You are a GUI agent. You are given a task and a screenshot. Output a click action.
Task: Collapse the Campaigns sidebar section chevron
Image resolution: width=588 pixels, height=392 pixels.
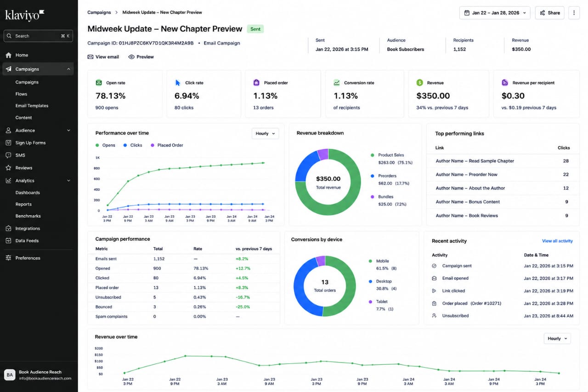[x=69, y=69]
